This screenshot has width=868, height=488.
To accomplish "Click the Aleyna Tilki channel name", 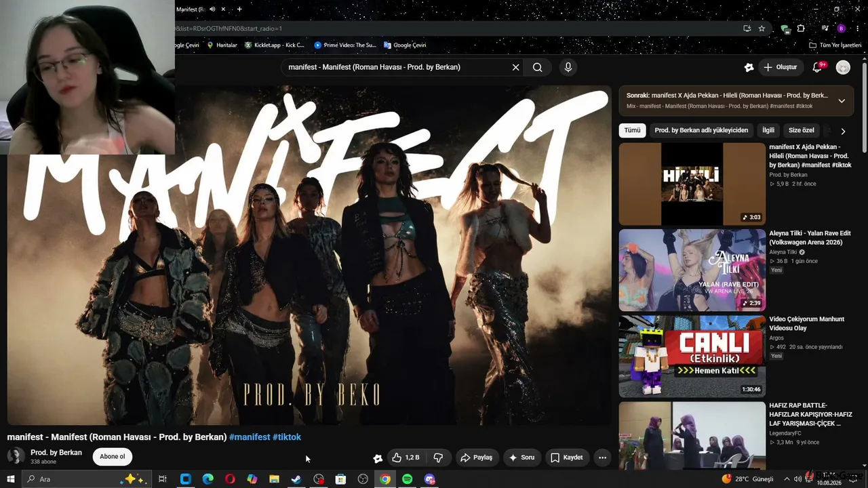I will 783,252.
